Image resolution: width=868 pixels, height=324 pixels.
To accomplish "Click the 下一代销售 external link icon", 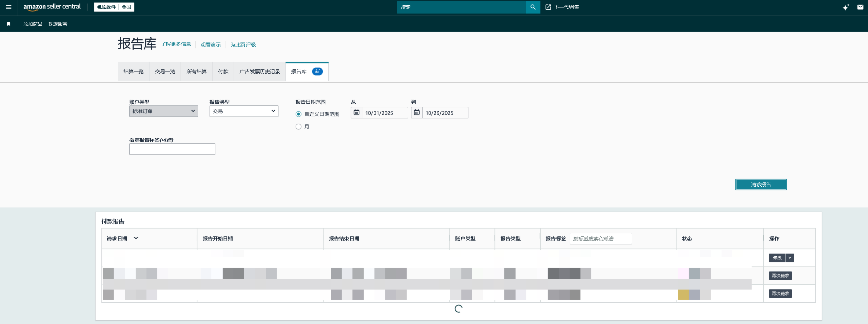I will click(x=548, y=7).
